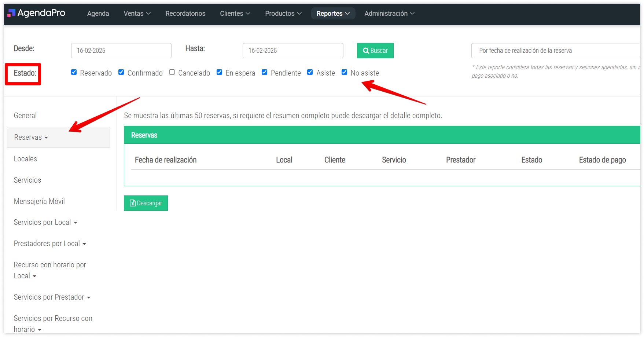Expand Servicios por Local in sidebar

tap(45, 223)
